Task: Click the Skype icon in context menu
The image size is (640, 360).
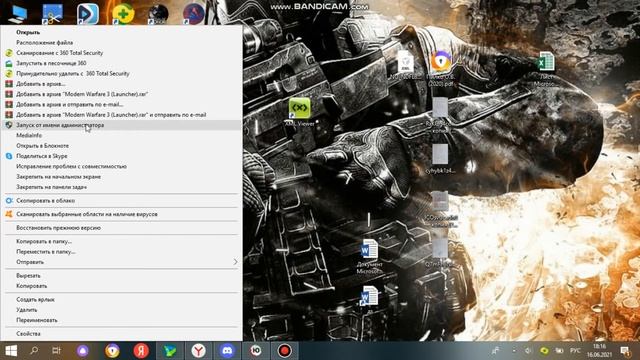Action: (x=9, y=156)
